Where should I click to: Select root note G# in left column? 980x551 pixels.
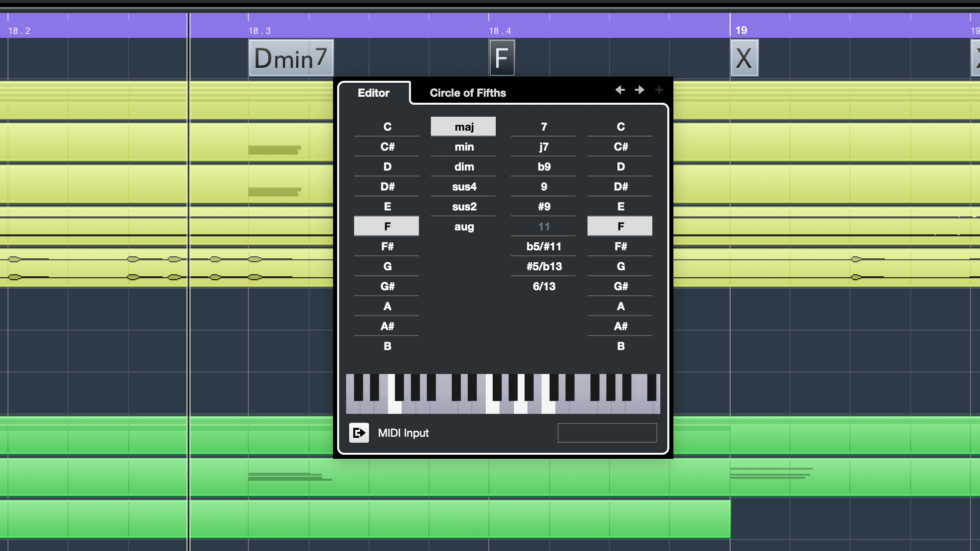pos(387,286)
